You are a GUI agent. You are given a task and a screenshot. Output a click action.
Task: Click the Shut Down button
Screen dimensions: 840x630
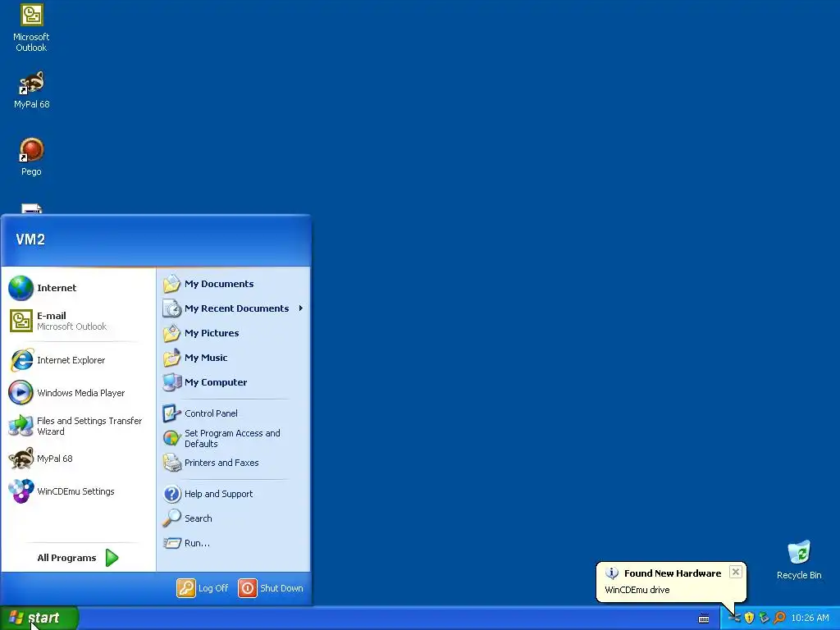pyautogui.click(x=271, y=588)
